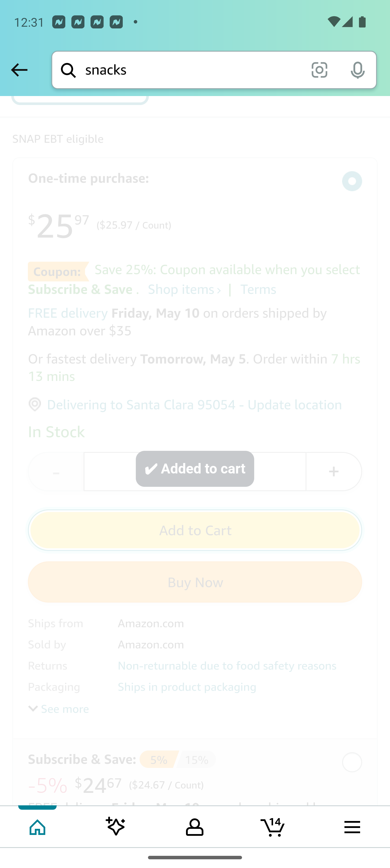Open the hamburger menu in bottom bar
This screenshot has width=390, height=868.
(x=352, y=827)
